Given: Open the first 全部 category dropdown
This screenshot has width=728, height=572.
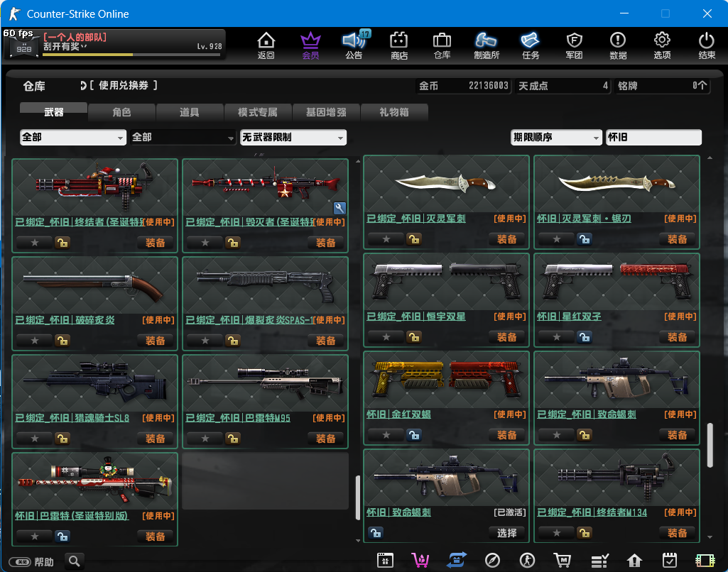Looking at the screenshot, I should 73,137.
